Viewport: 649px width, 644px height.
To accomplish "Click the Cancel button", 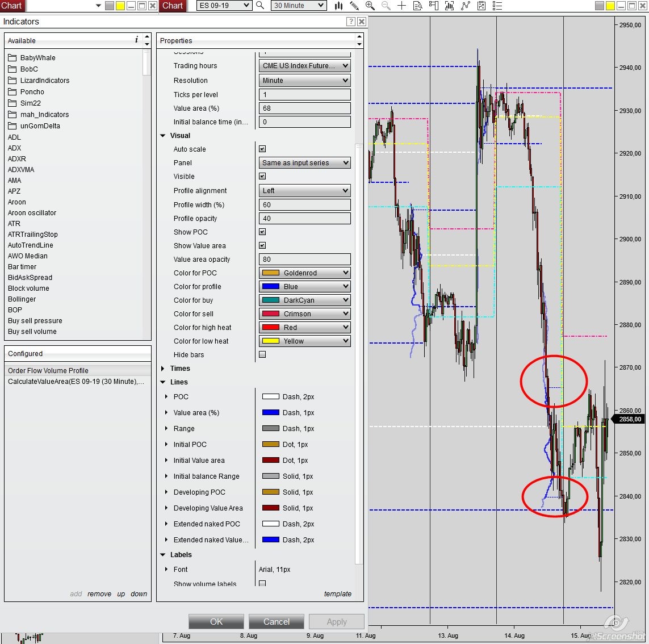I will (277, 622).
